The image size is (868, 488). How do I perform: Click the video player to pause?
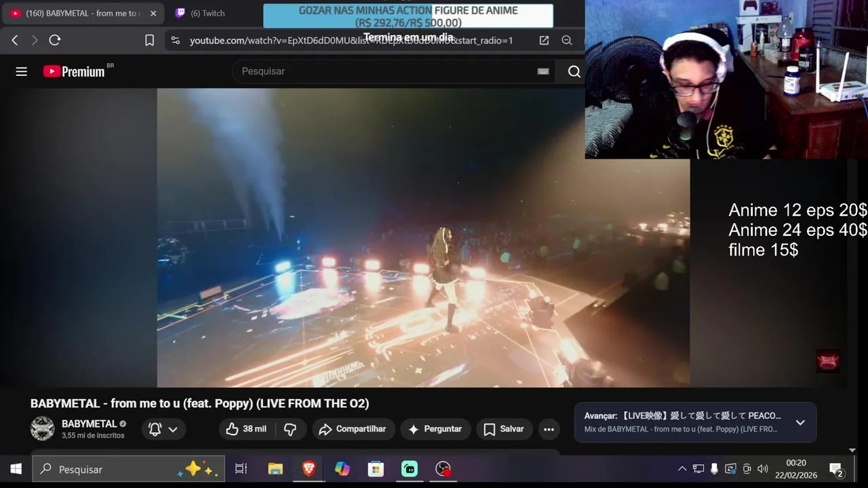(x=423, y=237)
